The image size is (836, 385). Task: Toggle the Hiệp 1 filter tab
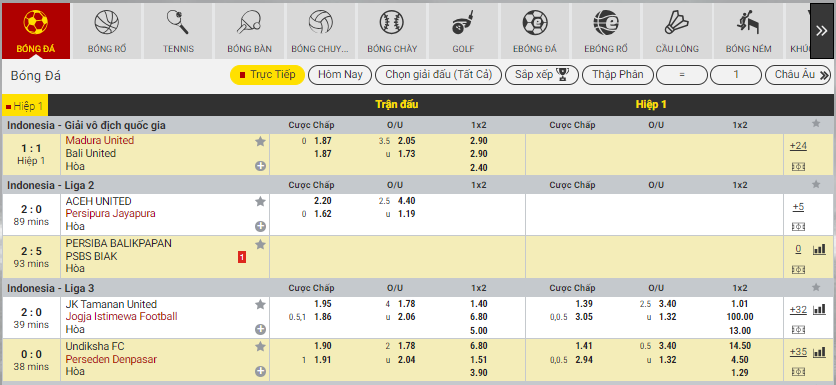click(x=25, y=105)
